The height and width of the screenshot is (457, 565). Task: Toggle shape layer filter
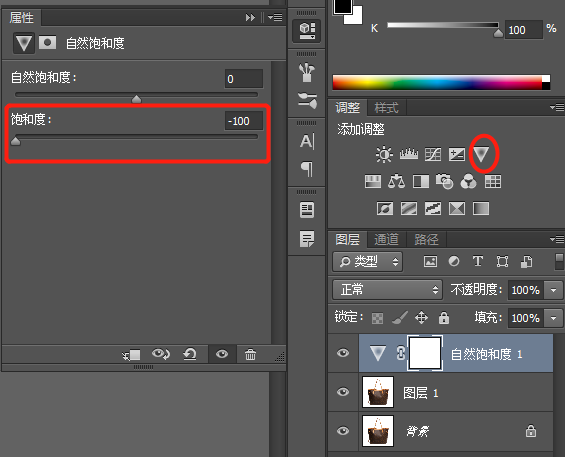tap(502, 261)
